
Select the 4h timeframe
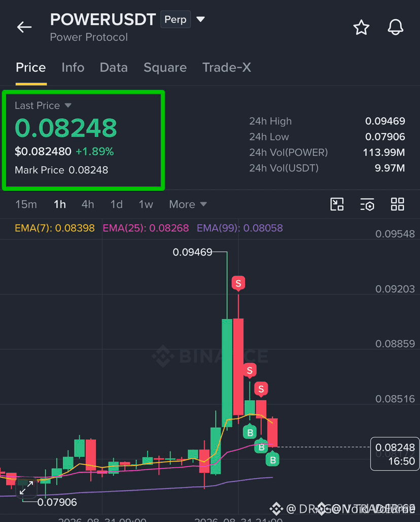pos(88,204)
